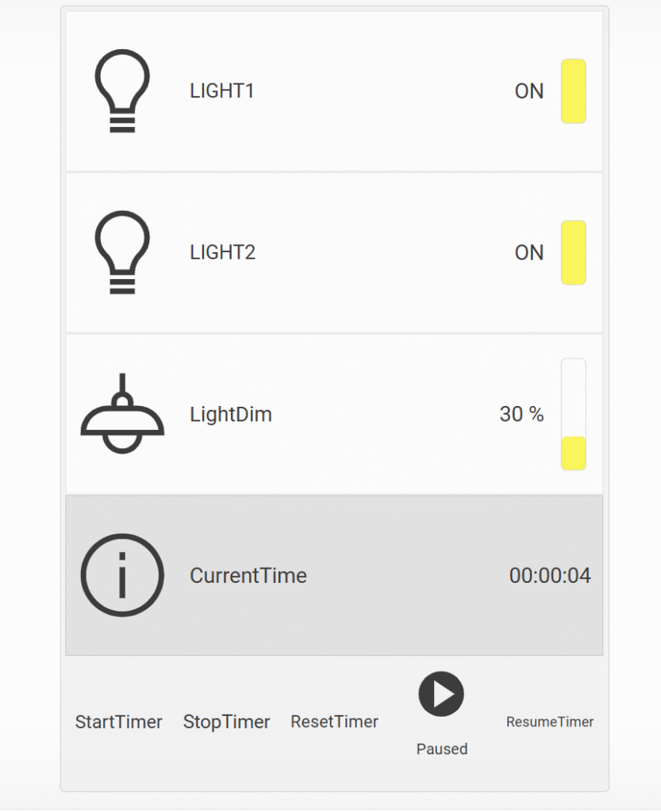Click the LIGHT1 bulb icon
661x812 pixels.
pos(122,91)
